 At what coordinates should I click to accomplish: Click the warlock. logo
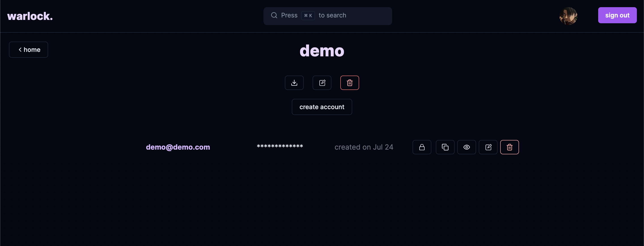[x=30, y=16]
